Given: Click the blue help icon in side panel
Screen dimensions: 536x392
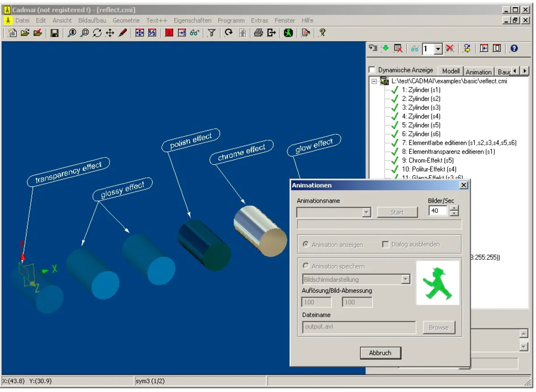Looking at the screenshot, I should point(514,49).
